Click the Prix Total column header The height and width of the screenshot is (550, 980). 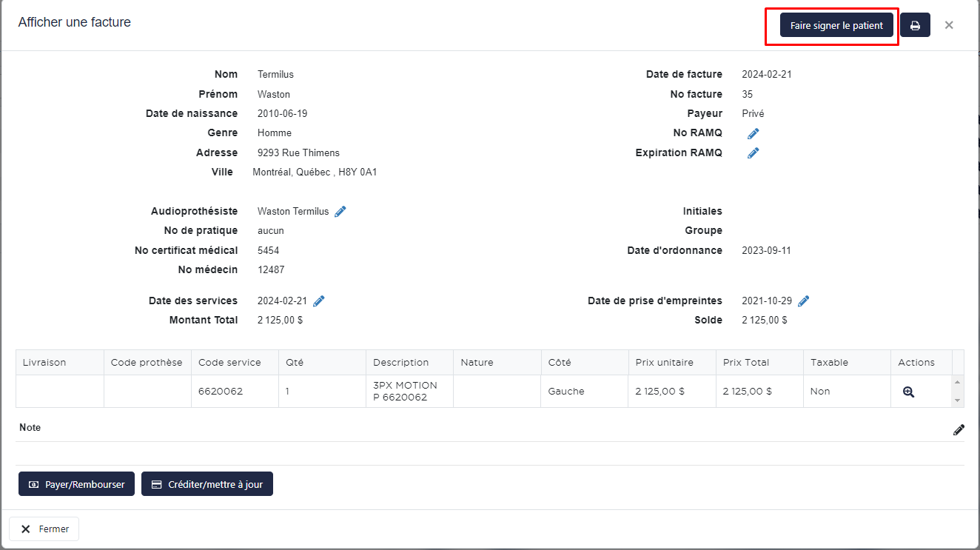(745, 363)
